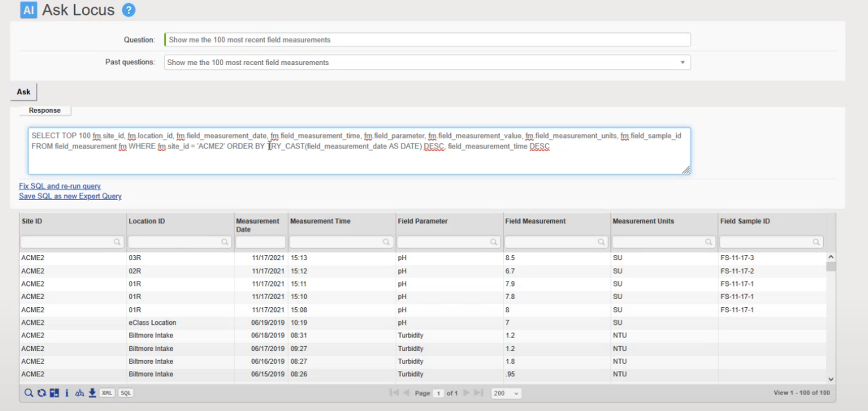The height and width of the screenshot is (411, 868).
Task: Click the info icon in grid toolbar
Action: pos(67,393)
